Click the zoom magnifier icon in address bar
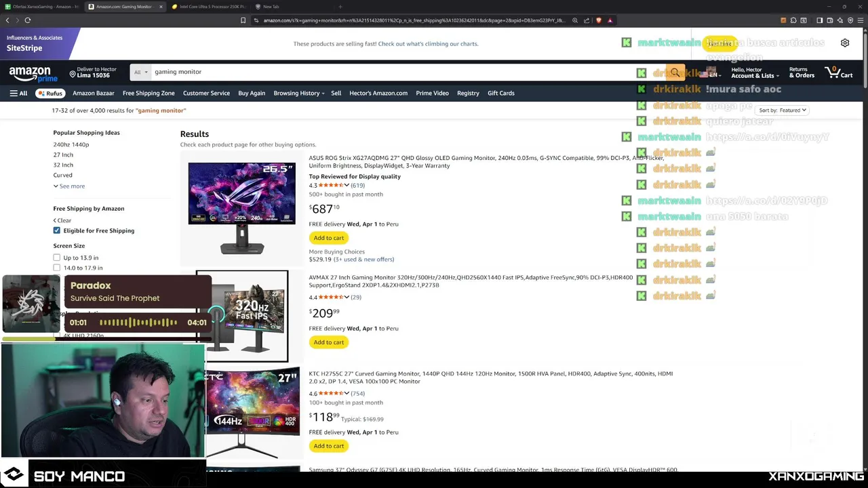868x488 pixels. pos(575,20)
